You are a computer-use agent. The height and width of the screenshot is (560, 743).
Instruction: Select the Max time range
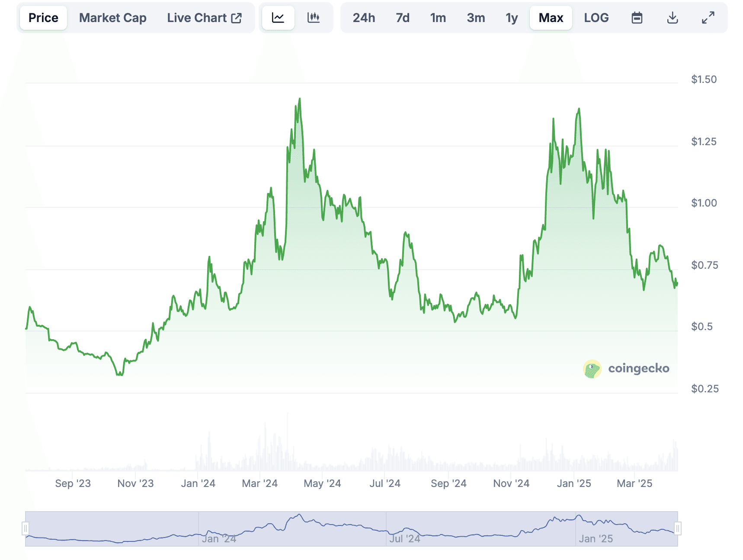coord(551,18)
